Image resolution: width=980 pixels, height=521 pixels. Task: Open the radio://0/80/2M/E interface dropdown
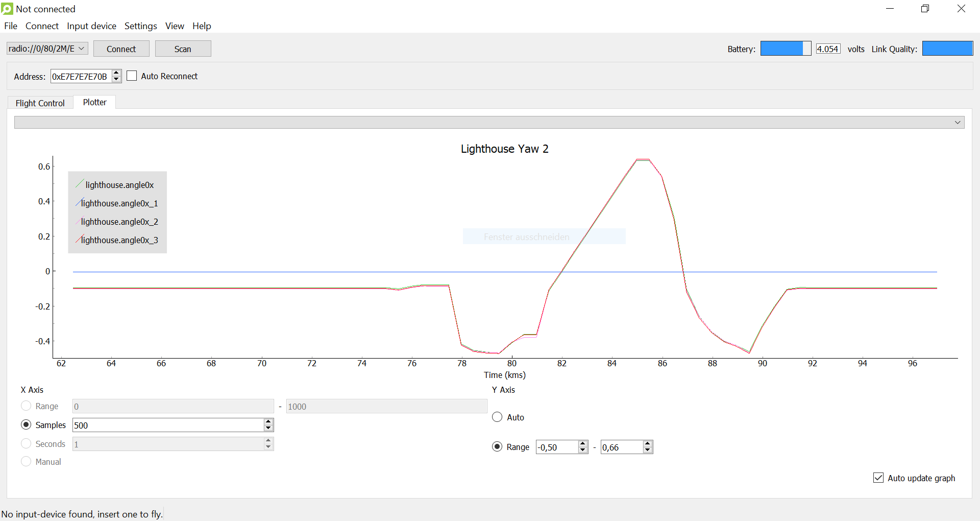(x=47, y=49)
